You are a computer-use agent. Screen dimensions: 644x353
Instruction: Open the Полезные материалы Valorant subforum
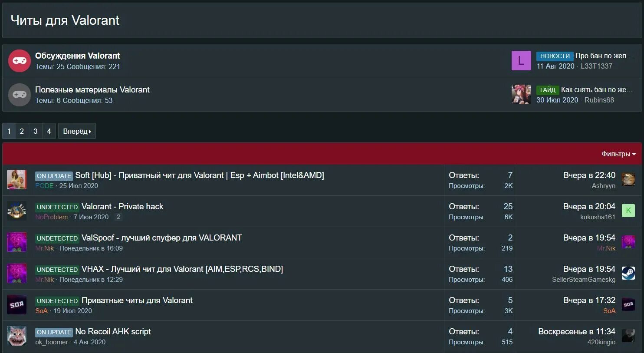(92, 89)
